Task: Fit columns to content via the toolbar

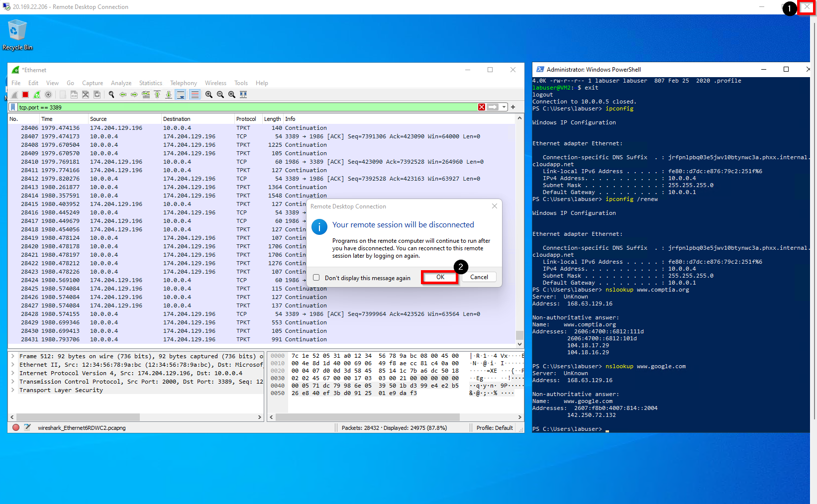Action: pyautogui.click(x=243, y=95)
